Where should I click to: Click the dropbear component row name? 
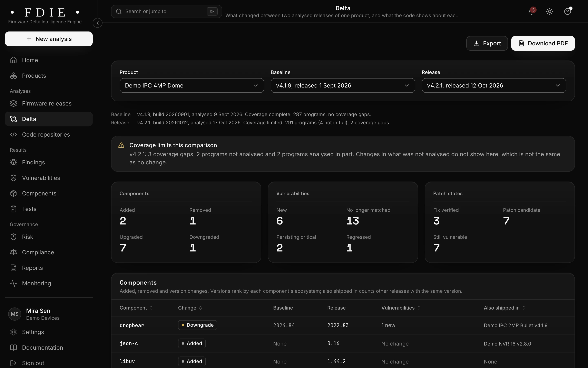point(132,325)
